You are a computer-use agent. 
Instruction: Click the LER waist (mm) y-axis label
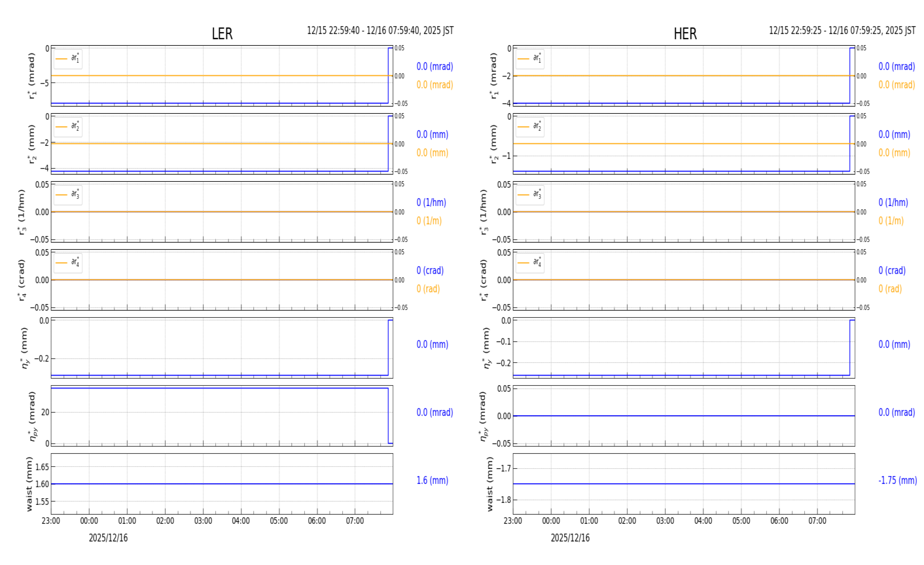29,484
